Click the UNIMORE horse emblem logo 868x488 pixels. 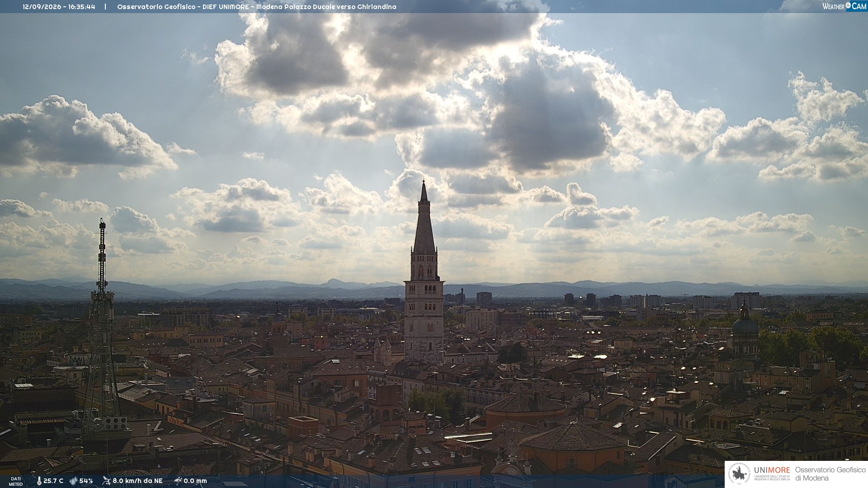tap(740, 474)
